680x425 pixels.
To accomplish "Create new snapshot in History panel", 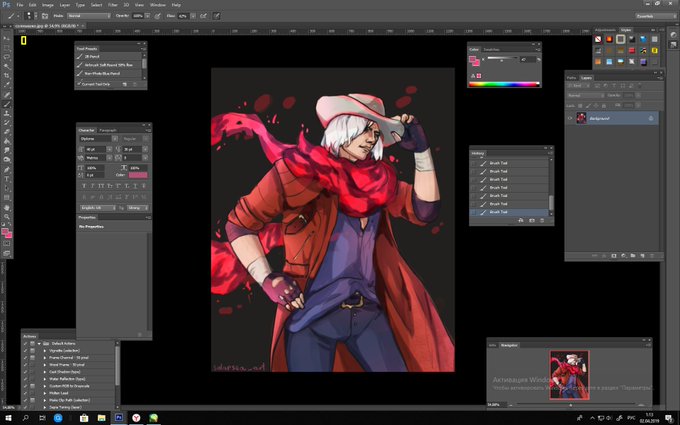I will click(x=532, y=220).
